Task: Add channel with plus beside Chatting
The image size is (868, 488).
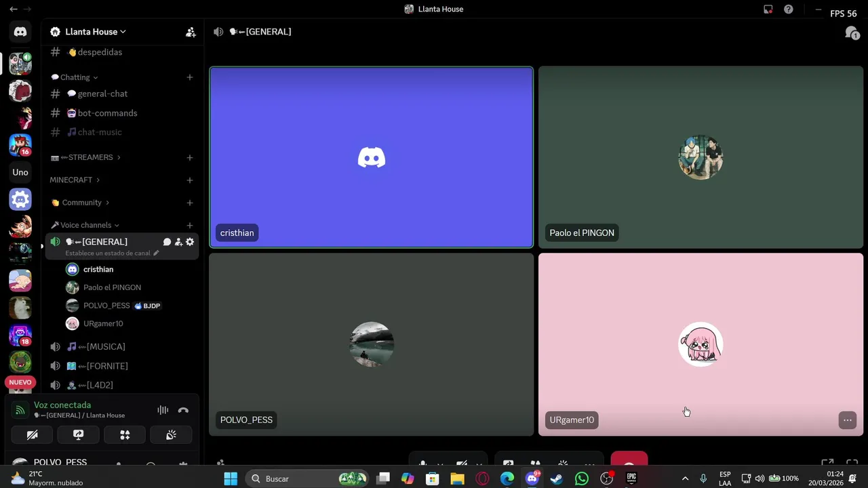Action: [190, 77]
